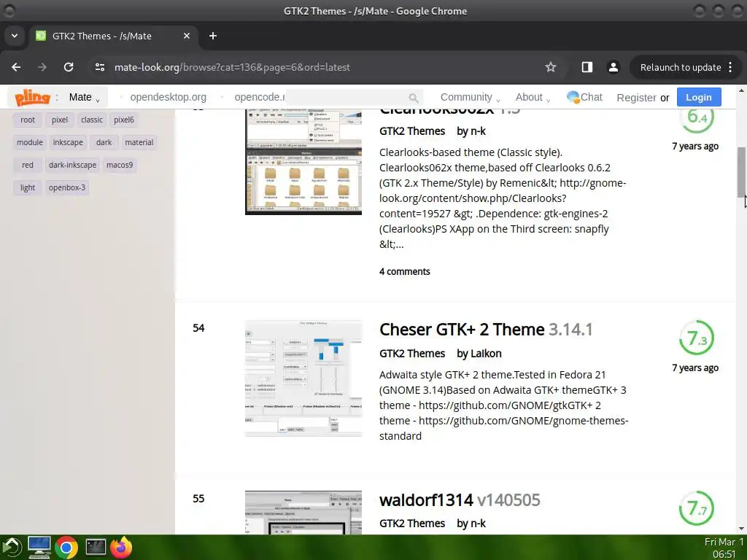Open the Clearlooks062x screenshot thumbnail
Image resolution: width=747 pixels, height=560 pixels.
coord(303,162)
